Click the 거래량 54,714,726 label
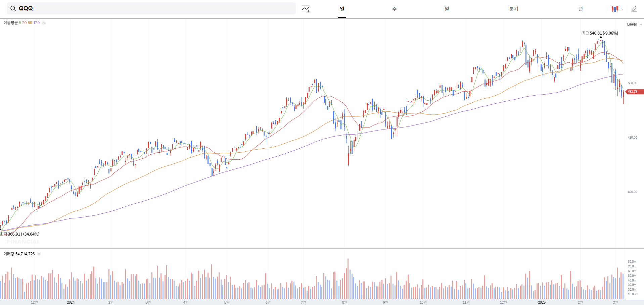 tap(19, 254)
